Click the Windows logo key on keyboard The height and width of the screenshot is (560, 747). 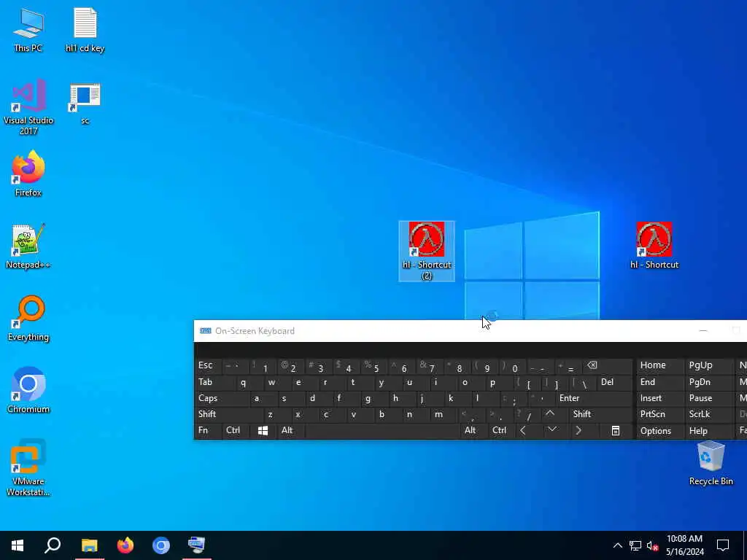(263, 430)
